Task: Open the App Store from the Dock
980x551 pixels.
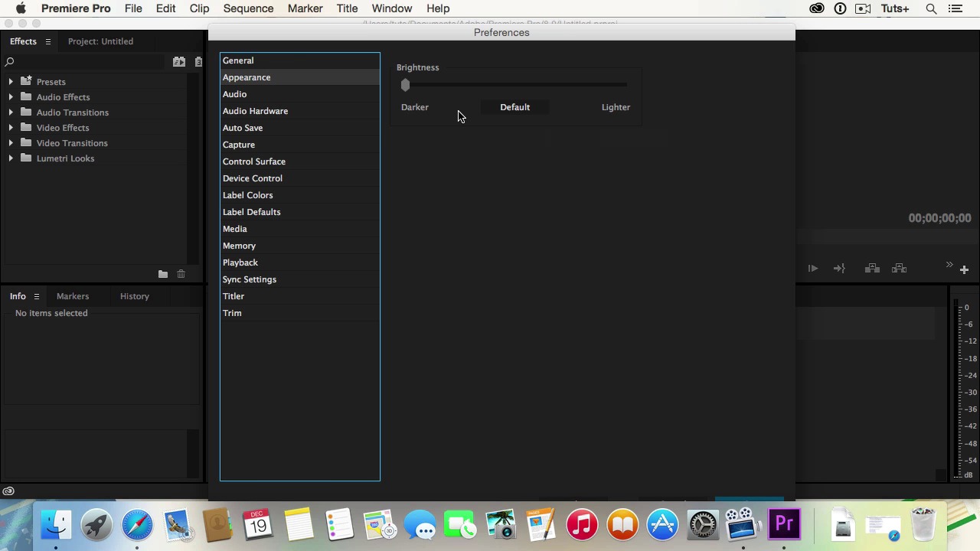Action: click(662, 525)
